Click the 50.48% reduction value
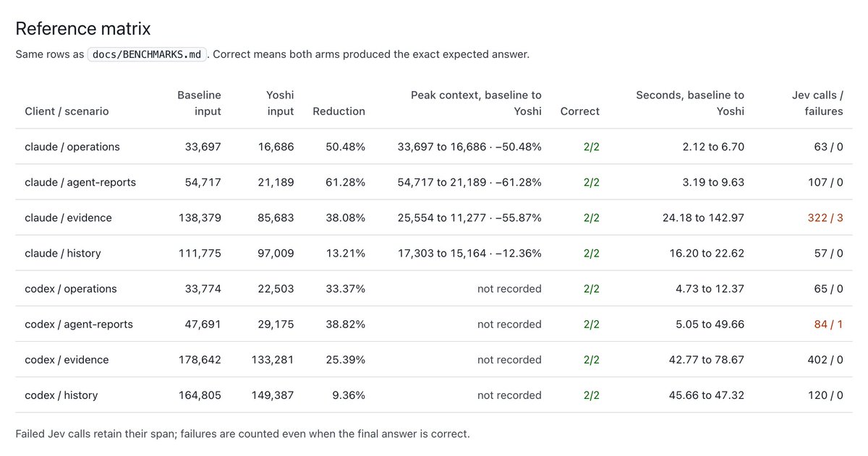The width and height of the screenshot is (868, 456). click(x=345, y=147)
